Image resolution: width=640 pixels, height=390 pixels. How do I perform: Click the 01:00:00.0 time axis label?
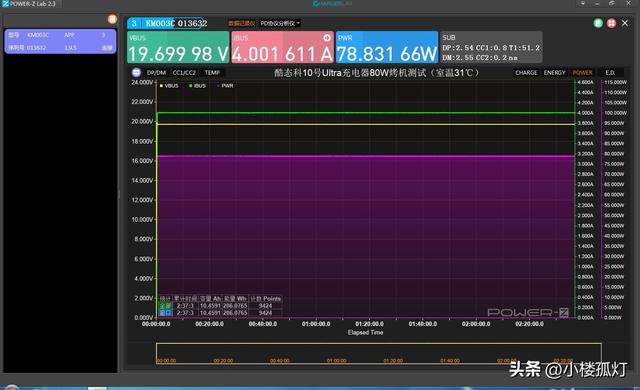(x=316, y=324)
